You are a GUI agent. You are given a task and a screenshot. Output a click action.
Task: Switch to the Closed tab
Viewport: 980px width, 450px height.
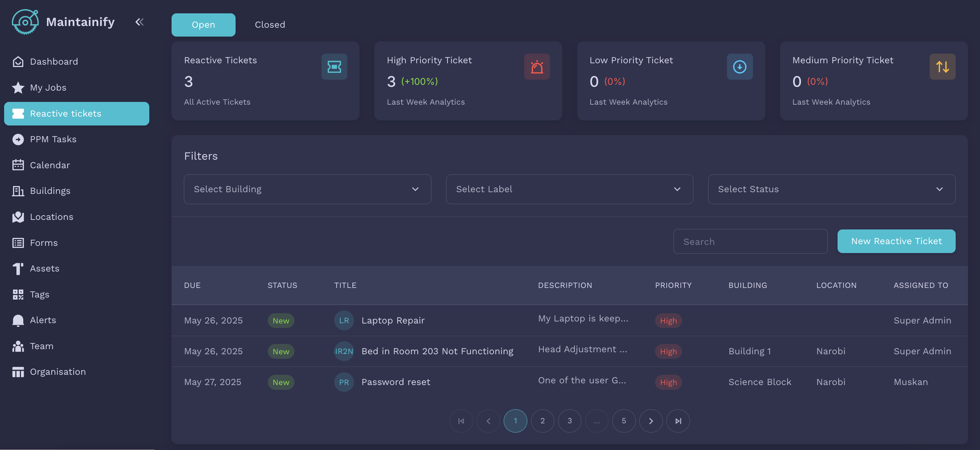pyautogui.click(x=270, y=25)
